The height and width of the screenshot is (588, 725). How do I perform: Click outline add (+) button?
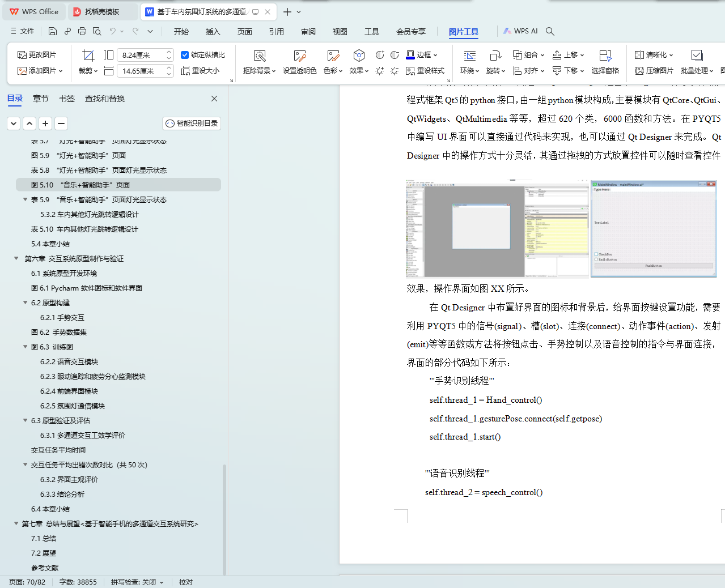pyautogui.click(x=45, y=123)
